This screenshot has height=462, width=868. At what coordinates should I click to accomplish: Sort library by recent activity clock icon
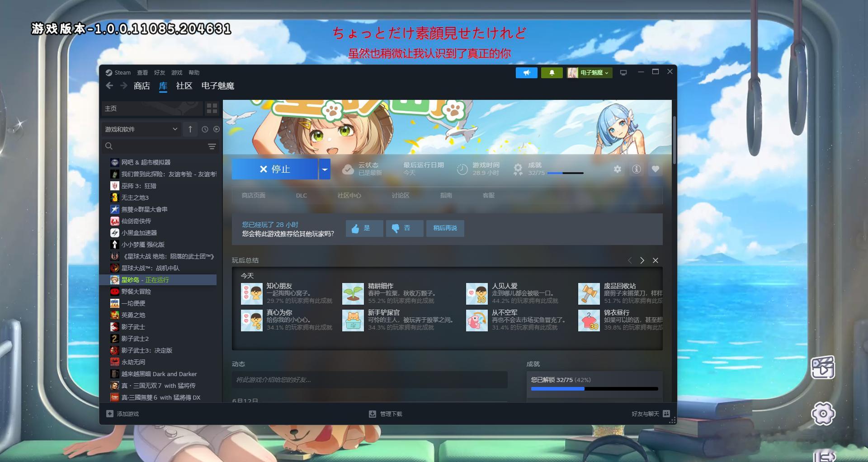(205, 129)
